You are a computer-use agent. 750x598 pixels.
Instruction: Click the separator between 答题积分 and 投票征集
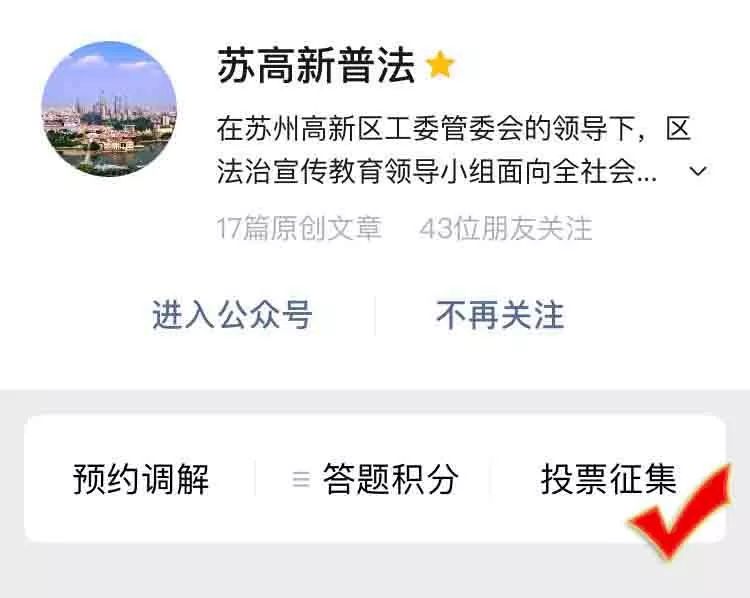[x=490, y=479]
